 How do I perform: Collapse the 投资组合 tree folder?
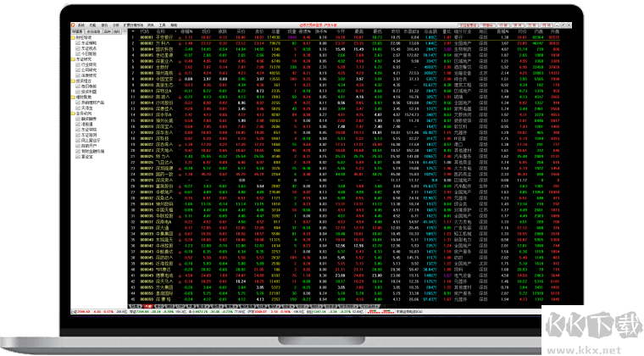tap(75, 81)
